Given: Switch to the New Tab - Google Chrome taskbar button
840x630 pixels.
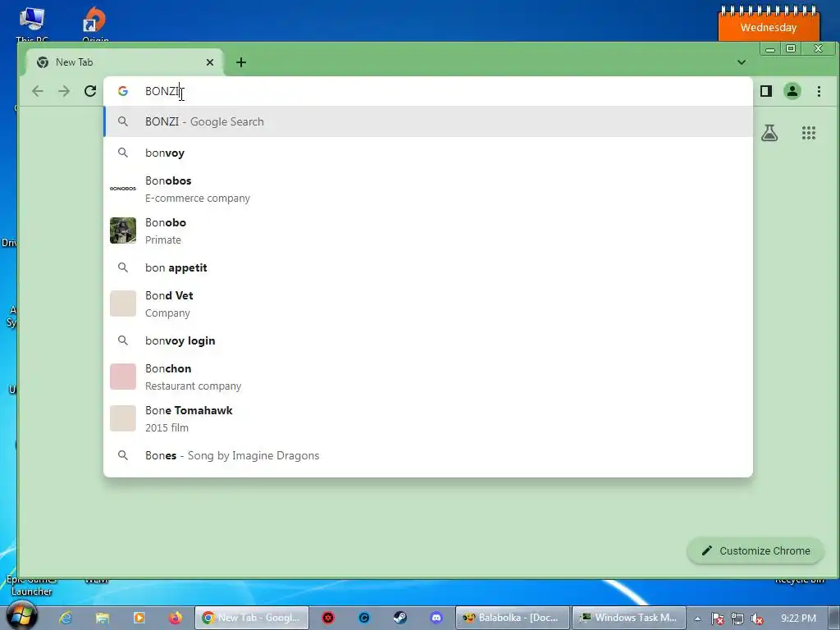Looking at the screenshot, I should [x=251, y=618].
